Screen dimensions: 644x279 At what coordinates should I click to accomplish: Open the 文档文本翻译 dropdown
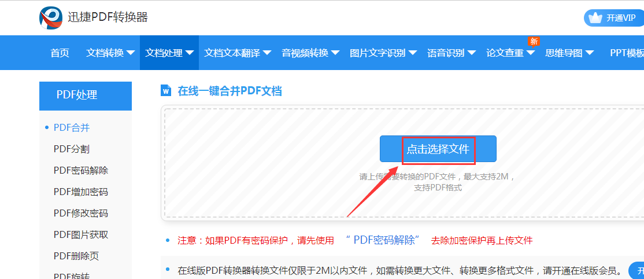(238, 53)
